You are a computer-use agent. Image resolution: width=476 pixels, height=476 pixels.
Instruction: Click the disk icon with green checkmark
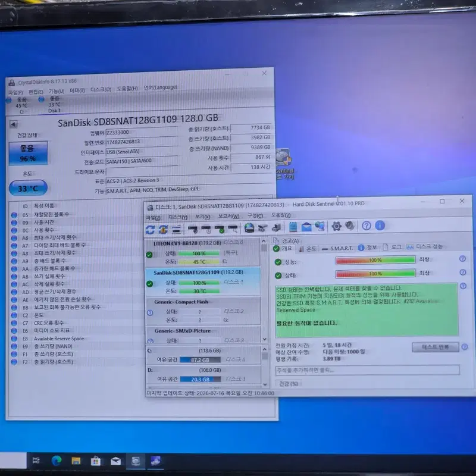click(220, 228)
